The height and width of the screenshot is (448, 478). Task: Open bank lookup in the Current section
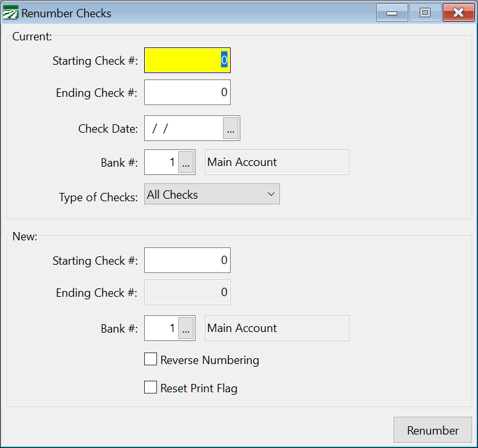coord(186,163)
